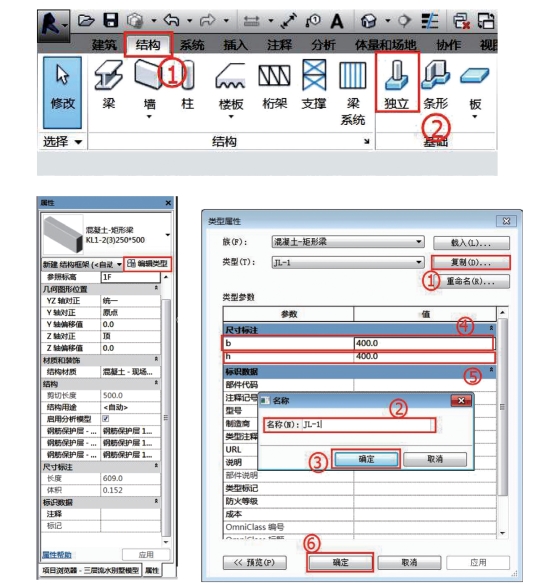Image resolution: width=535 pixels, height=585 pixels.
Task: Select the Column (柱) tool
Action: tap(187, 85)
